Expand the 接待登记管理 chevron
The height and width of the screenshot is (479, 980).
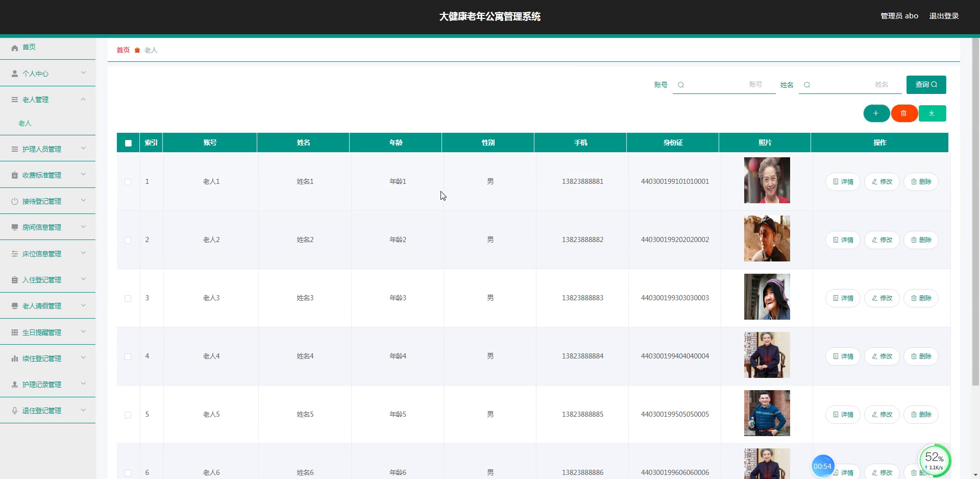(83, 201)
